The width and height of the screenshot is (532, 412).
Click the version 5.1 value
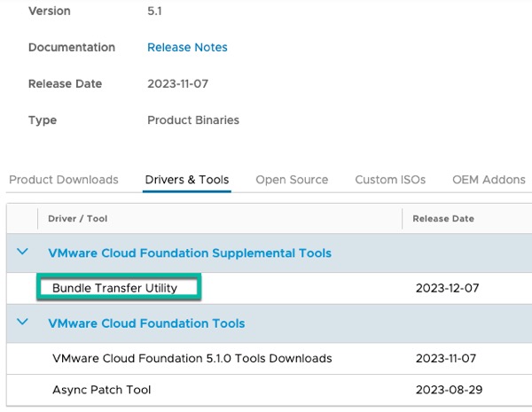(x=157, y=12)
